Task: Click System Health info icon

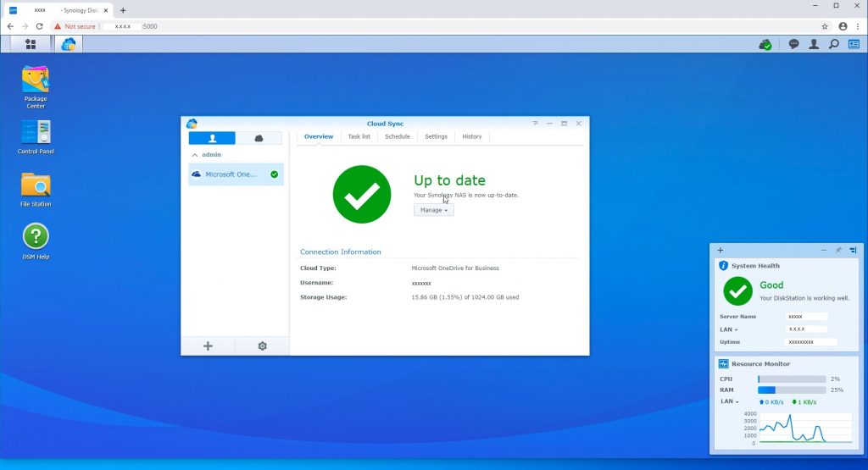Action: pos(724,265)
